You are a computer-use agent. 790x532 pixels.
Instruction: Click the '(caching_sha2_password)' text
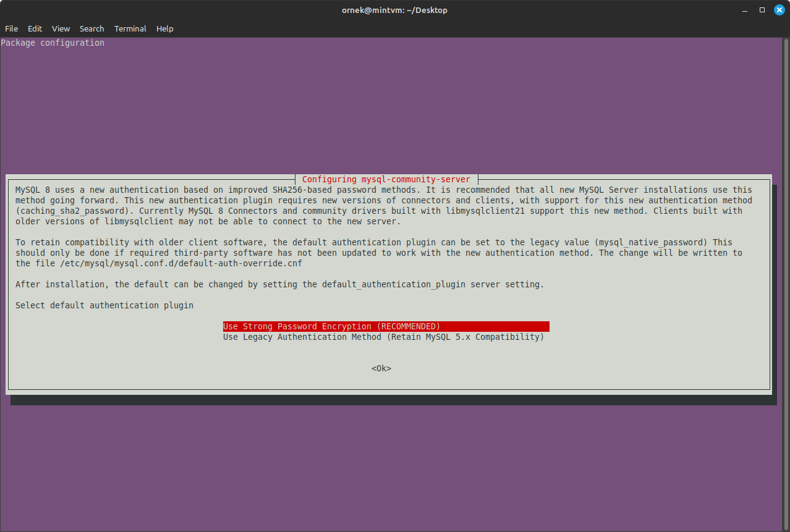[72, 211]
